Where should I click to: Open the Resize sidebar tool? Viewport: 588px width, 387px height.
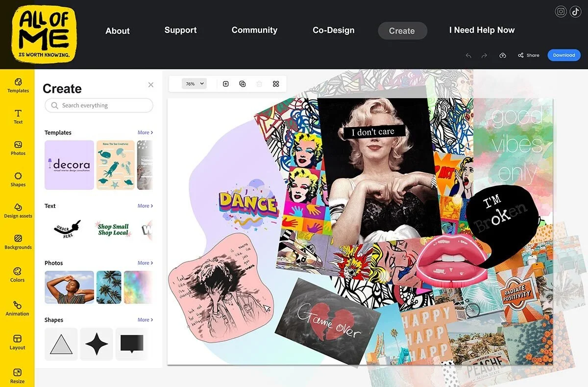18,376
